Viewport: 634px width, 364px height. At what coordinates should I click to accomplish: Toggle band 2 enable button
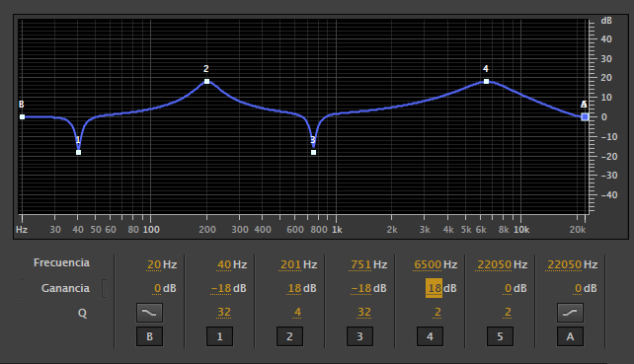tap(289, 336)
